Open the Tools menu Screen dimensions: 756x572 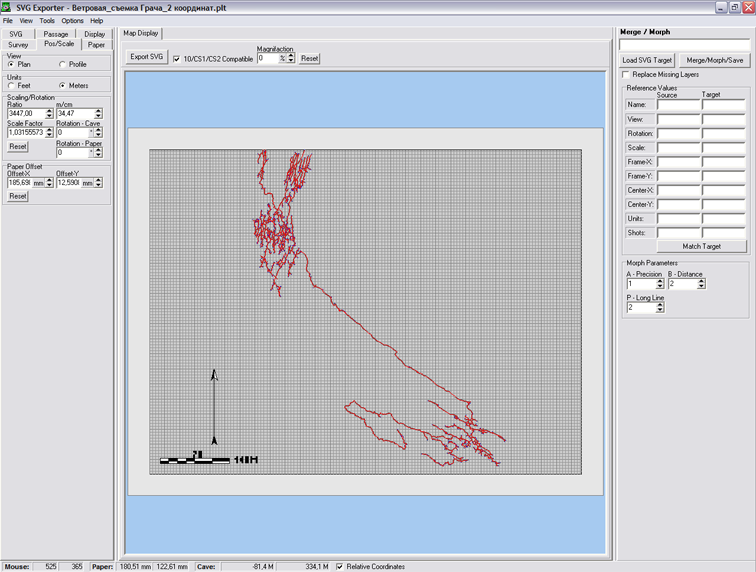point(47,20)
